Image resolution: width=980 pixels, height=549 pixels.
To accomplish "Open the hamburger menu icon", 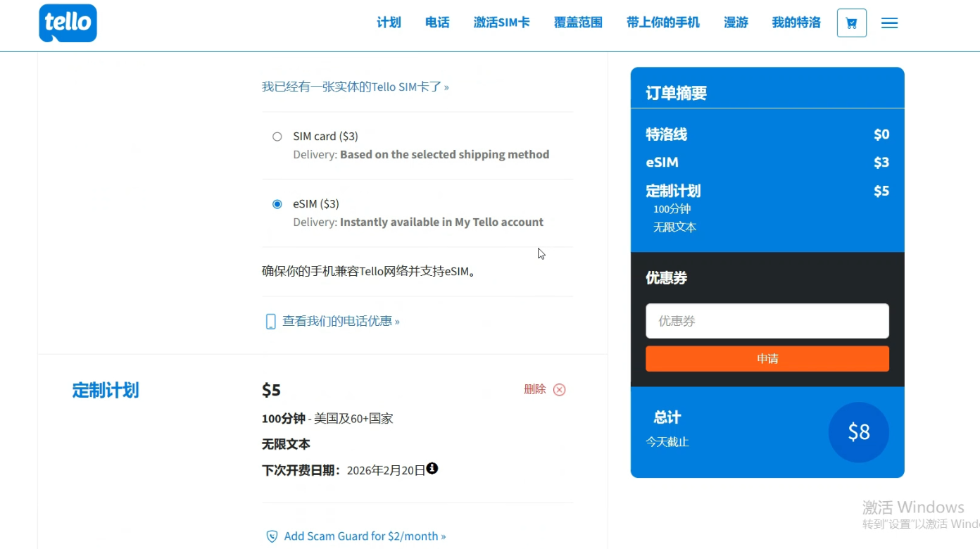I will [x=889, y=23].
